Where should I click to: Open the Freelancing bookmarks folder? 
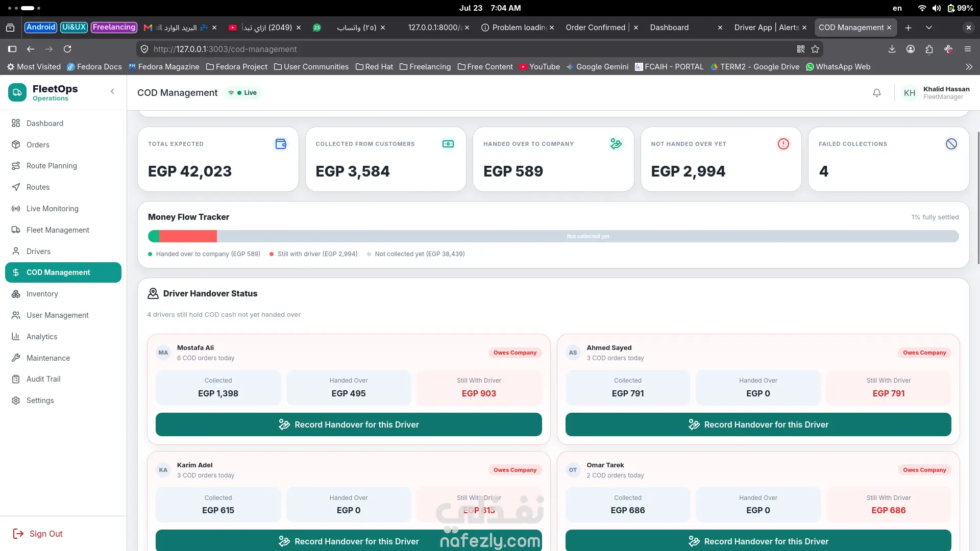pos(425,67)
